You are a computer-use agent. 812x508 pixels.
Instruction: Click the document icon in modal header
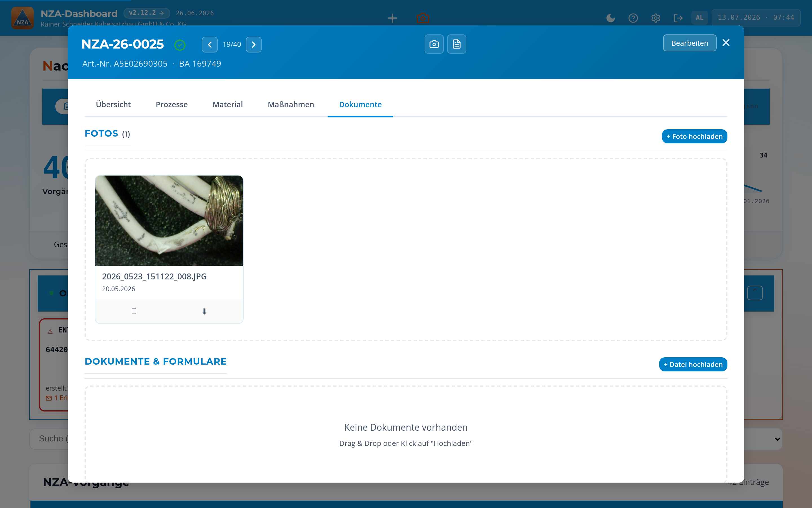pyautogui.click(x=457, y=44)
